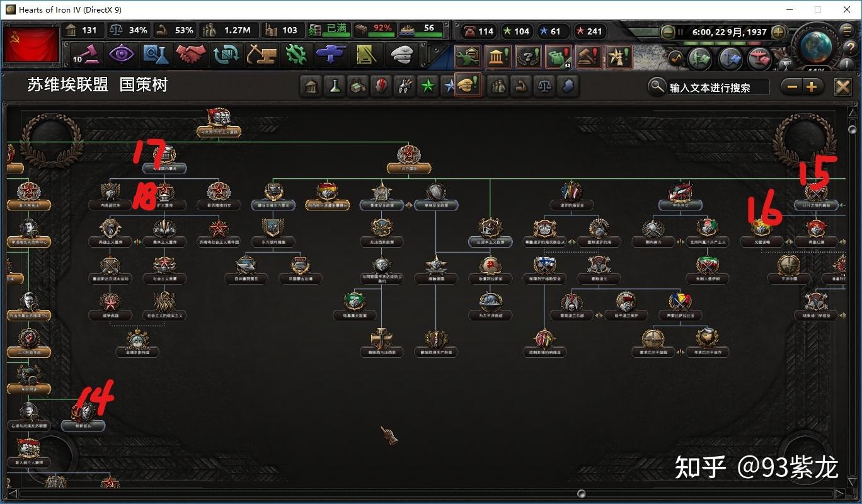Click the saluting figure alert icon
Screen dimensions: 862x504
click(619, 57)
